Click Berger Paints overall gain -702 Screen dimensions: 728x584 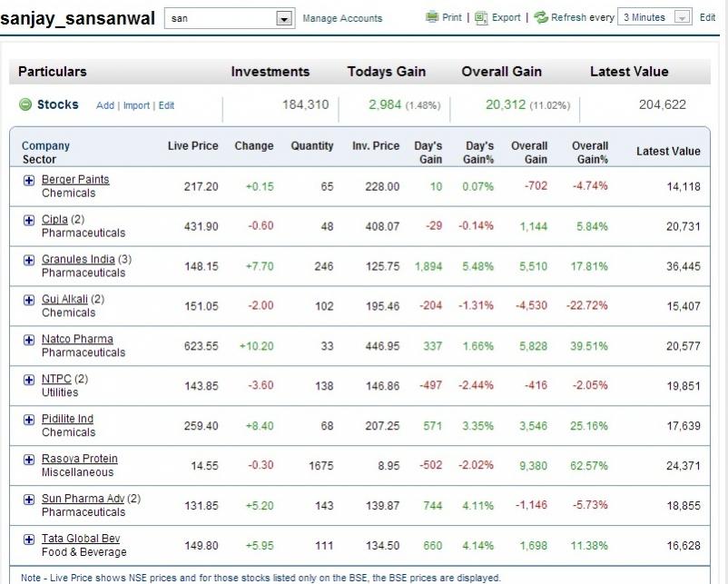[x=536, y=186]
